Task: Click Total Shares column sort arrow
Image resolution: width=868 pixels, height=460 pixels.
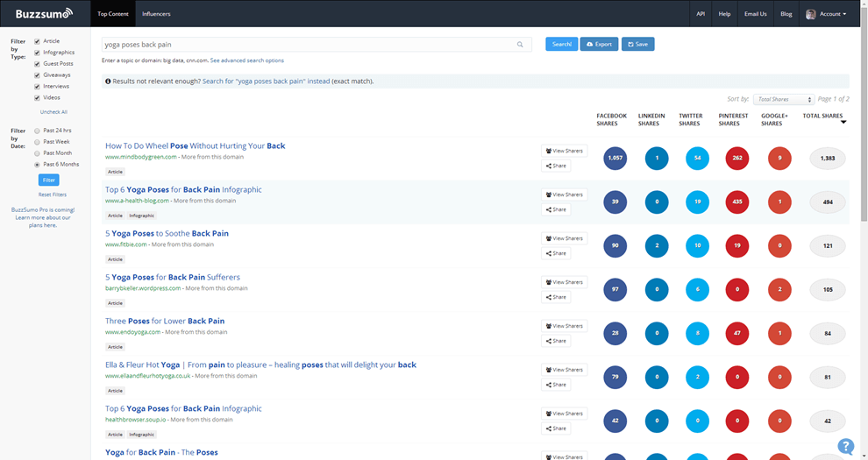Action: tap(843, 122)
